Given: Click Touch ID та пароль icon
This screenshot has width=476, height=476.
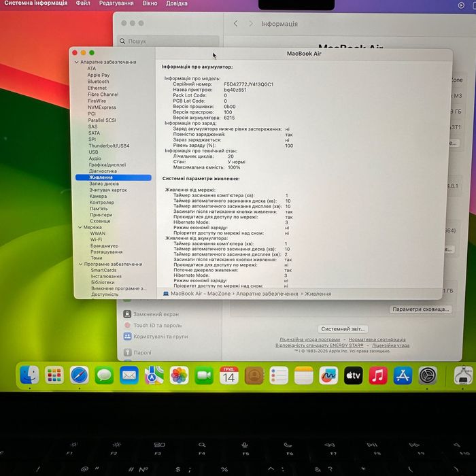Looking at the screenshot, I should pos(127,325).
